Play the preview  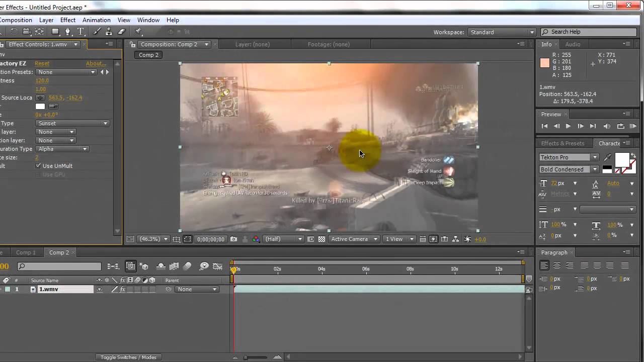(569, 126)
